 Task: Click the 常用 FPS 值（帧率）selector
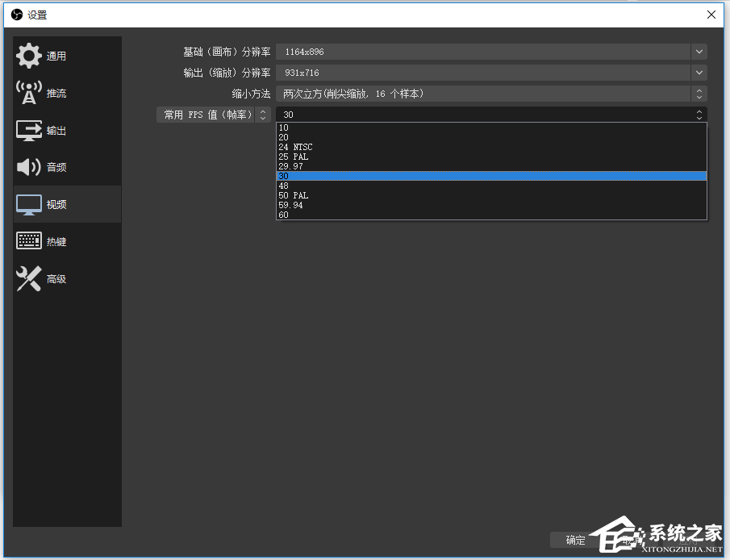[210, 115]
